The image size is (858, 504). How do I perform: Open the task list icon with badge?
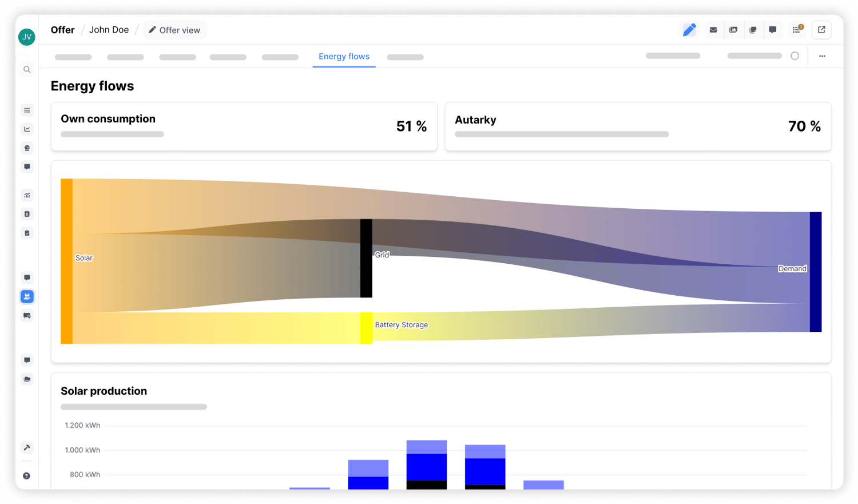click(797, 30)
